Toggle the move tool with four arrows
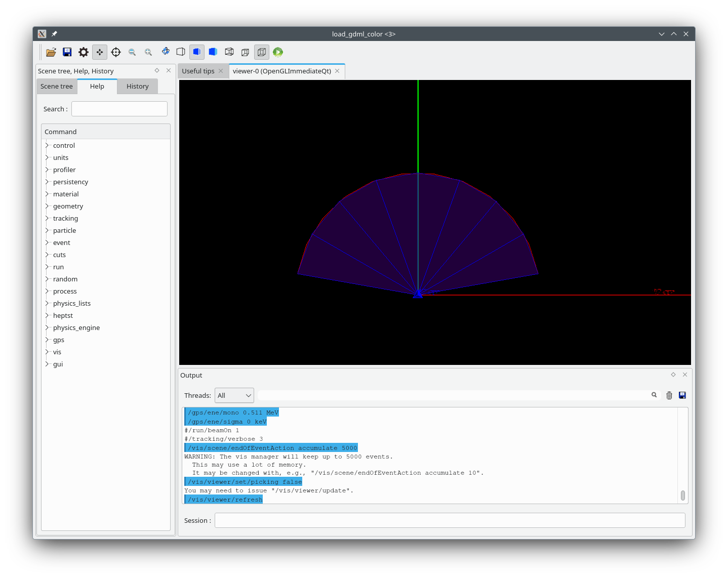The height and width of the screenshot is (578, 728). coord(100,52)
